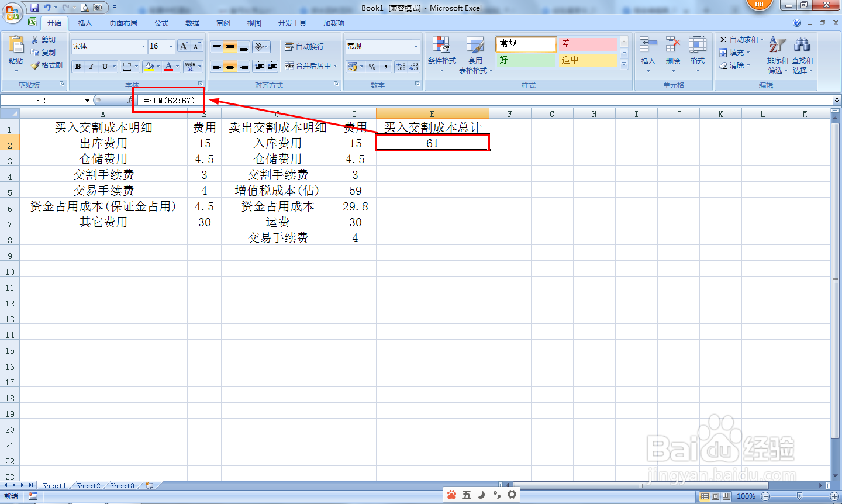Decrease font size with the small A
Screen dimensions: 842x504
[x=196, y=46]
